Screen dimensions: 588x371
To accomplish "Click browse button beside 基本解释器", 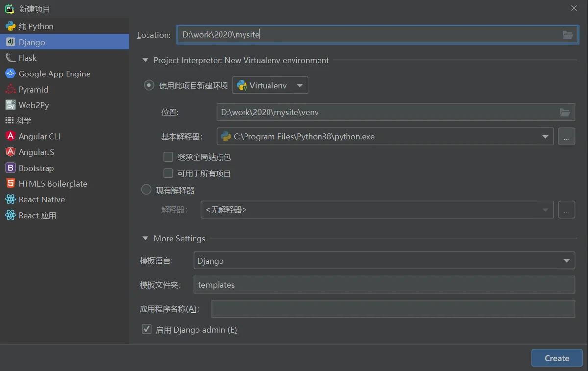I will click(566, 136).
